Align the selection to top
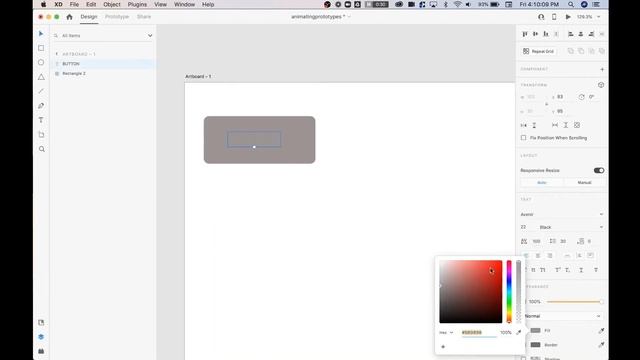This screenshot has width=640, height=360. [525, 34]
